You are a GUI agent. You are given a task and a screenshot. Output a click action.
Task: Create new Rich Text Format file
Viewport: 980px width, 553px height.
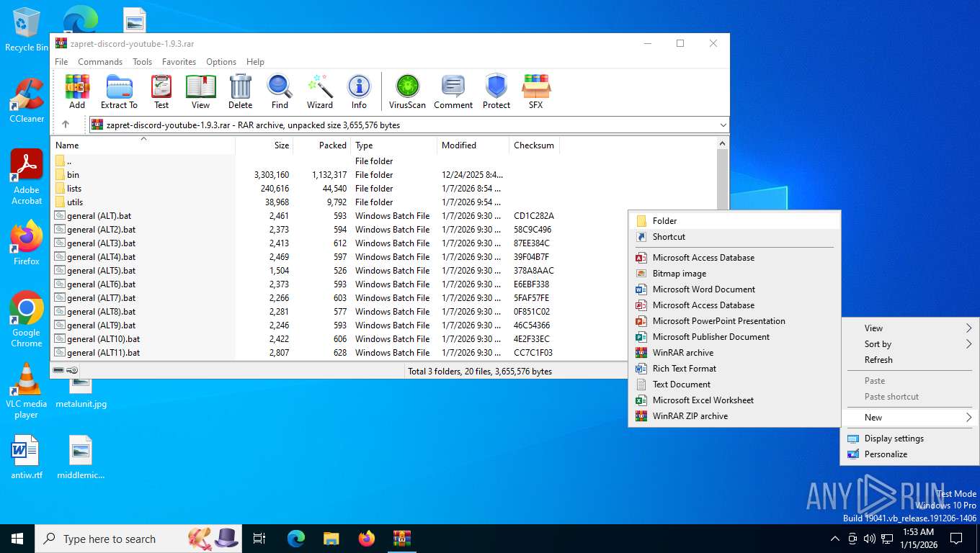[734, 369]
